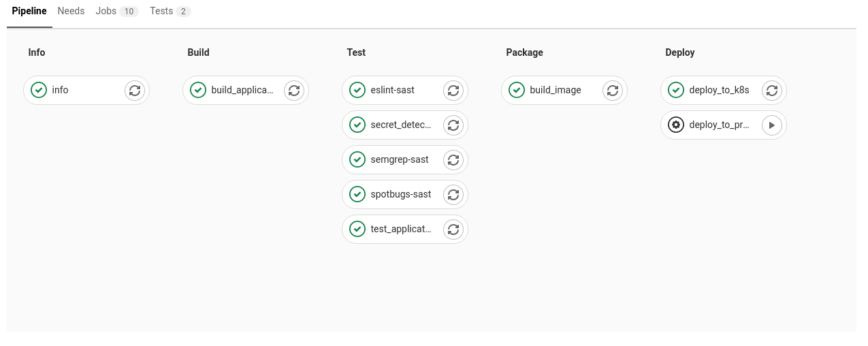868x346 pixels.
Task: Retry the info job
Action: 135,90
